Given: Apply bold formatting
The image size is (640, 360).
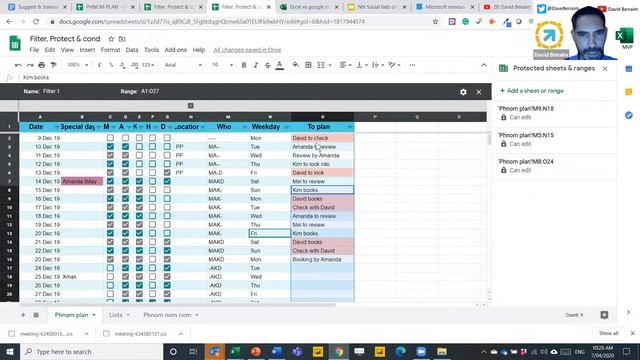Looking at the screenshot, I should coord(244,65).
